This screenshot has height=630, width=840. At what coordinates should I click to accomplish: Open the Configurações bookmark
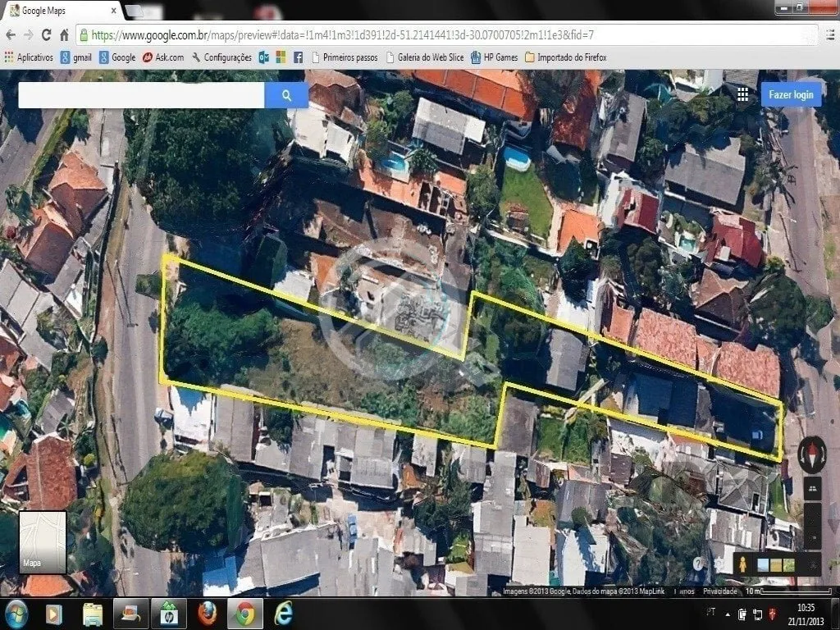click(221, 57)
